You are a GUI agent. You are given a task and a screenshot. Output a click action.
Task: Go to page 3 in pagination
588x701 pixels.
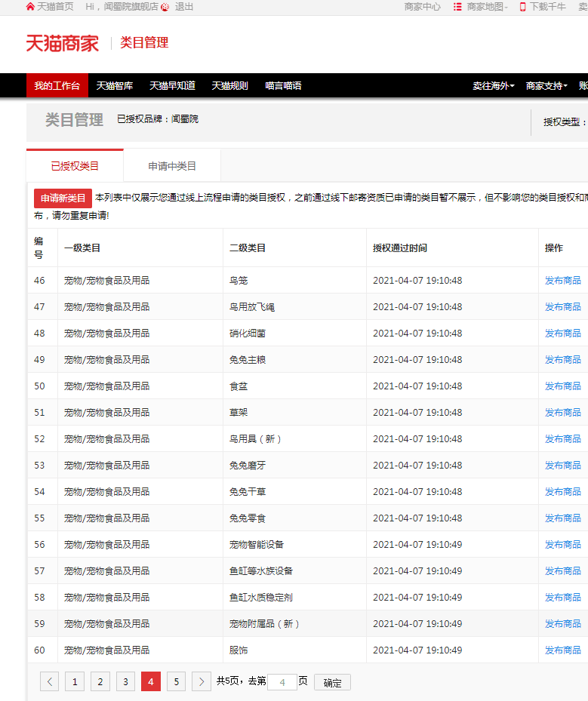pos(125,682)
